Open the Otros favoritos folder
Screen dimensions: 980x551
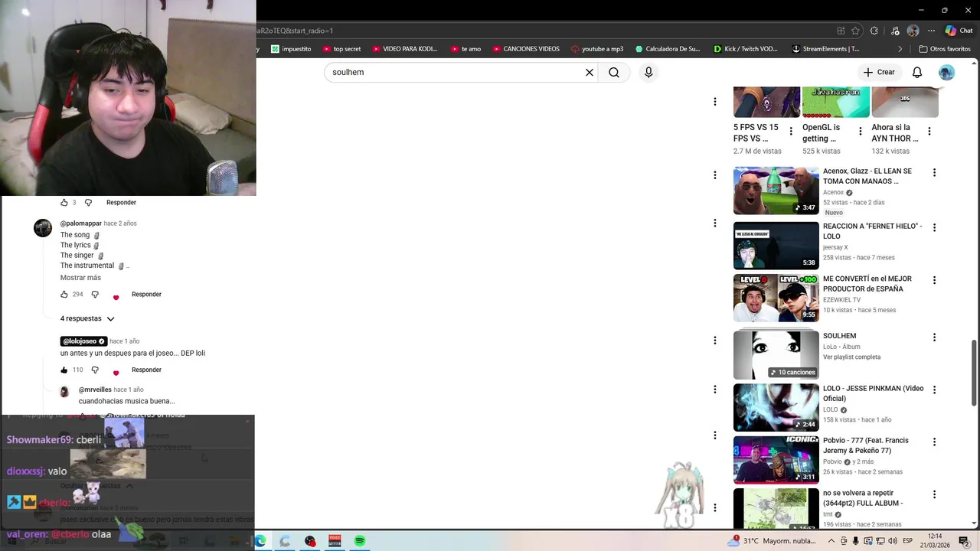coord(945,49)
